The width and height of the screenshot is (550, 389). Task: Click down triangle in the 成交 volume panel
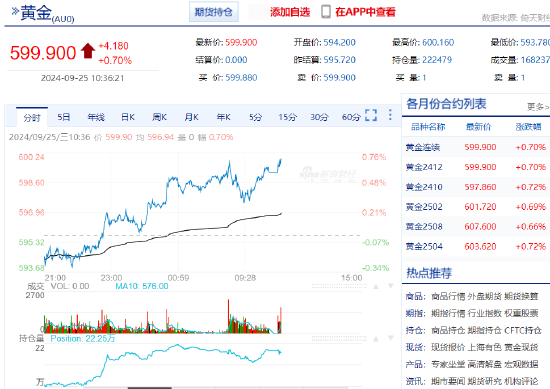pyautogui.click(x=391, y=286)
